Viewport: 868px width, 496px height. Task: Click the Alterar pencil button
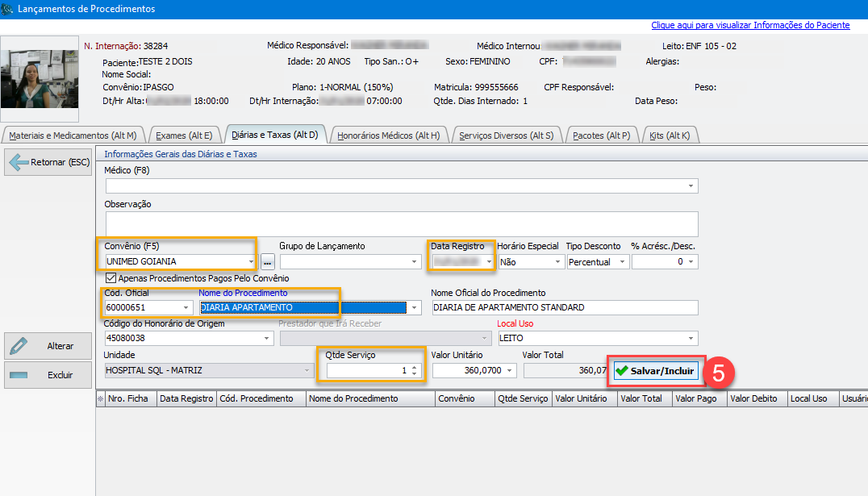[x=48, y=346]
